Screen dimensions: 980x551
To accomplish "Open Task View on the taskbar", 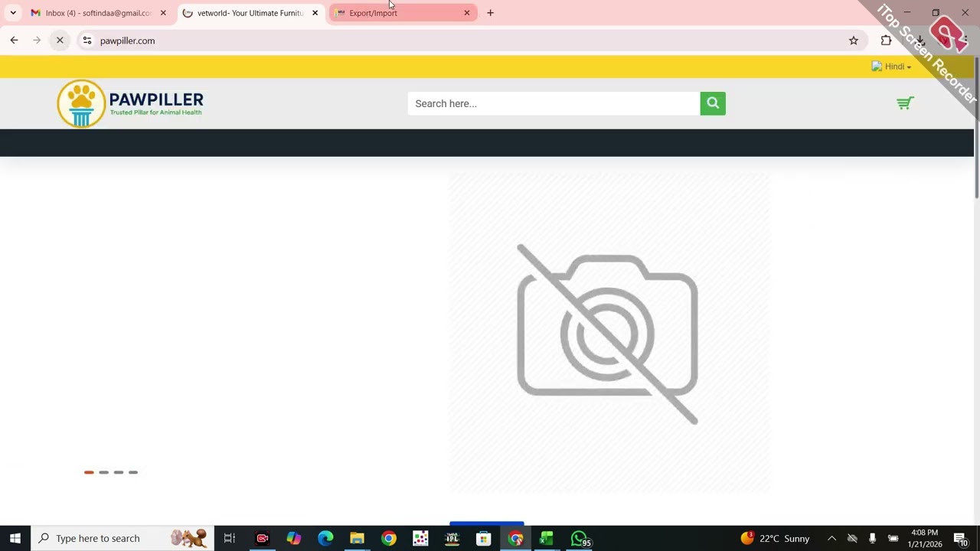I will (229, 538).
